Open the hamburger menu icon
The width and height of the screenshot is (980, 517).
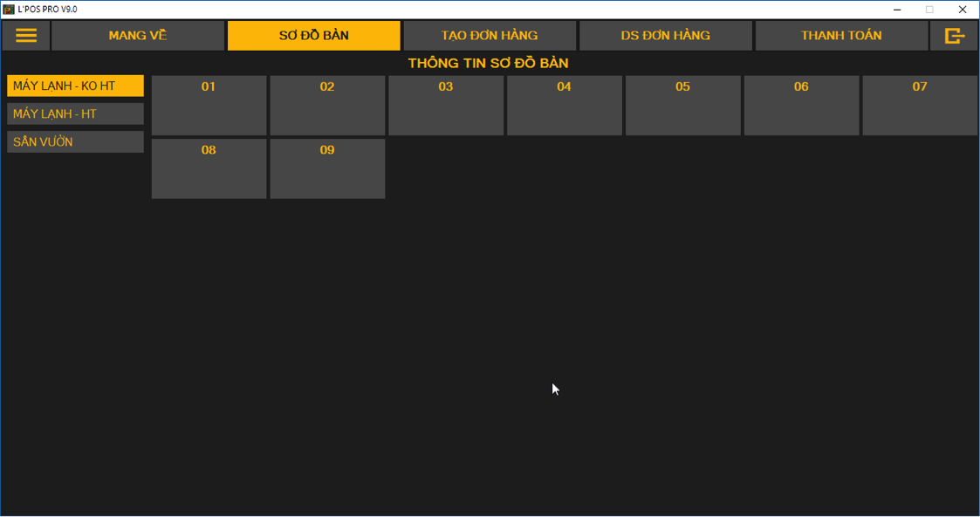point(26,36)
